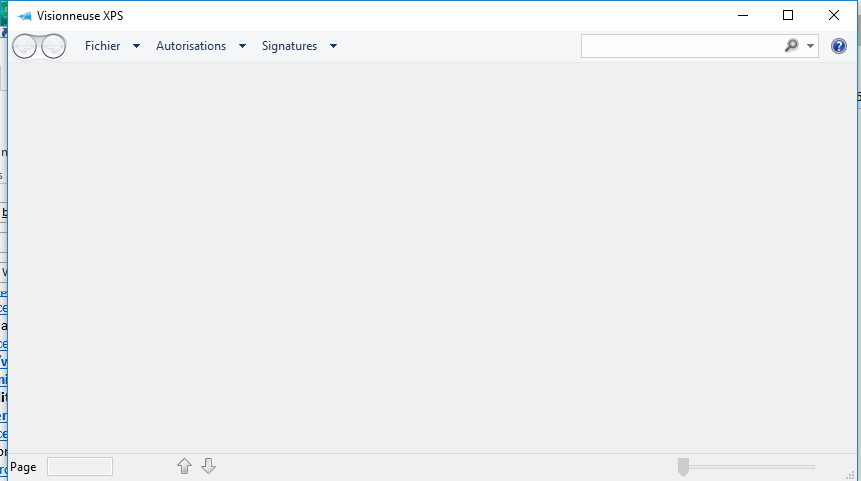Expand the Fichier dropdown arrow

[x=136, y=46]
